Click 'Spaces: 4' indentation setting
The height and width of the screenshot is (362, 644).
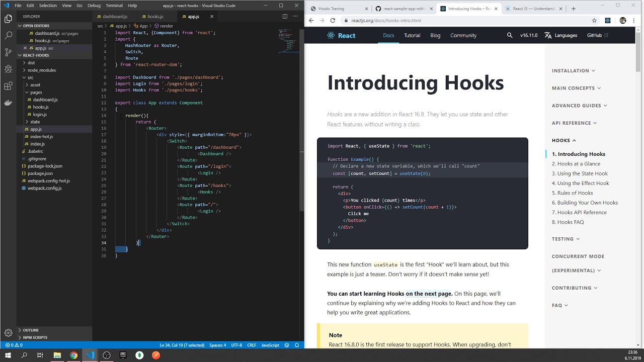[218, 345]
